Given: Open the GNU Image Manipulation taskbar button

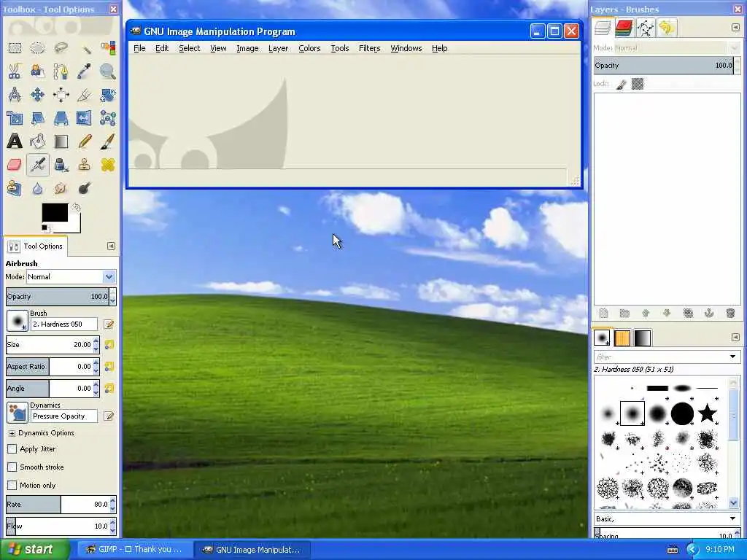Looking at the screenshot, I should tap(252, 549).
